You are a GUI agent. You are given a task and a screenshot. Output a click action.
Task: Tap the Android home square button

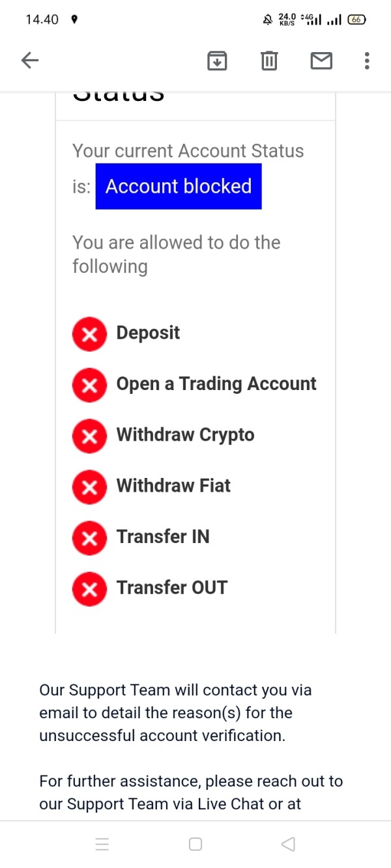tap(195, 845)
